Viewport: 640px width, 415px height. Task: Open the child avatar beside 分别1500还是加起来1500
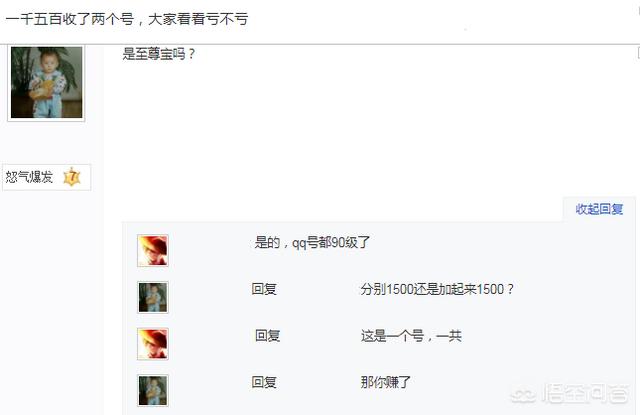click(153, 297)
